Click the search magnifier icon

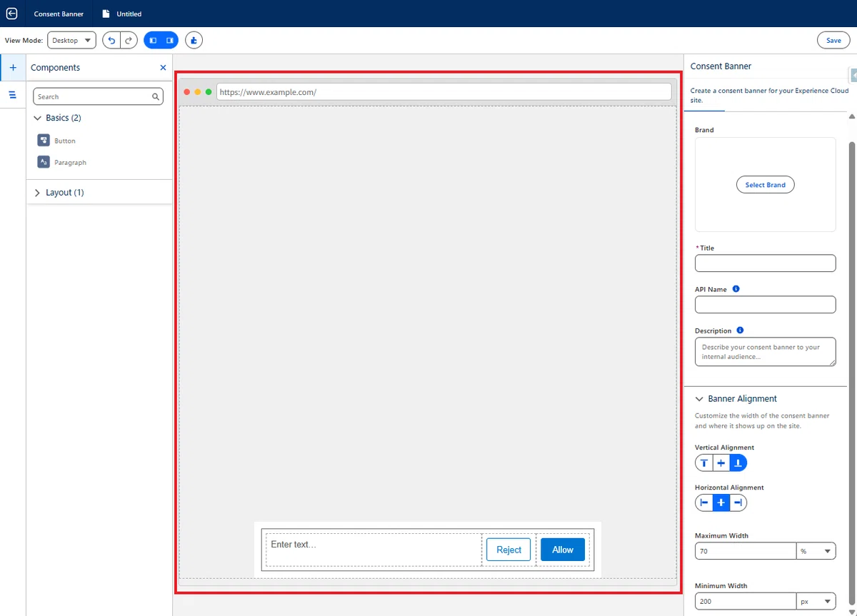[156, 96]
